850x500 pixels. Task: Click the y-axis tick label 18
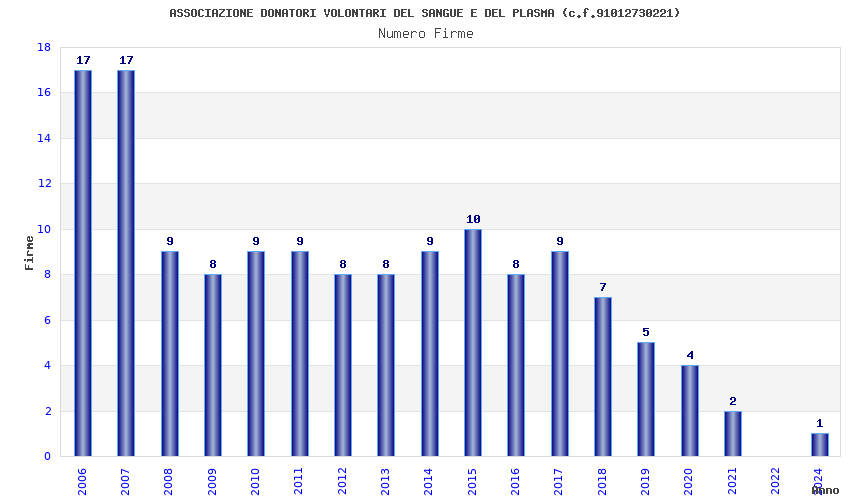point(44,48)
